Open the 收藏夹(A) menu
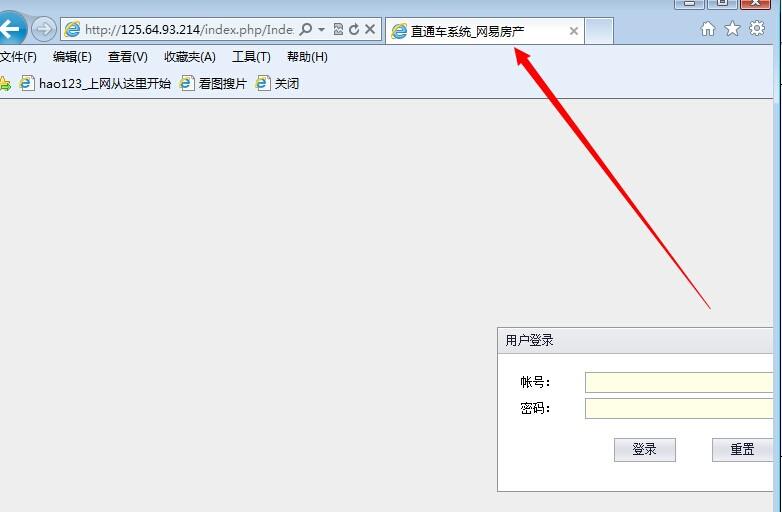Viewport: 782px width, 512px height. (x=190, y=57)
